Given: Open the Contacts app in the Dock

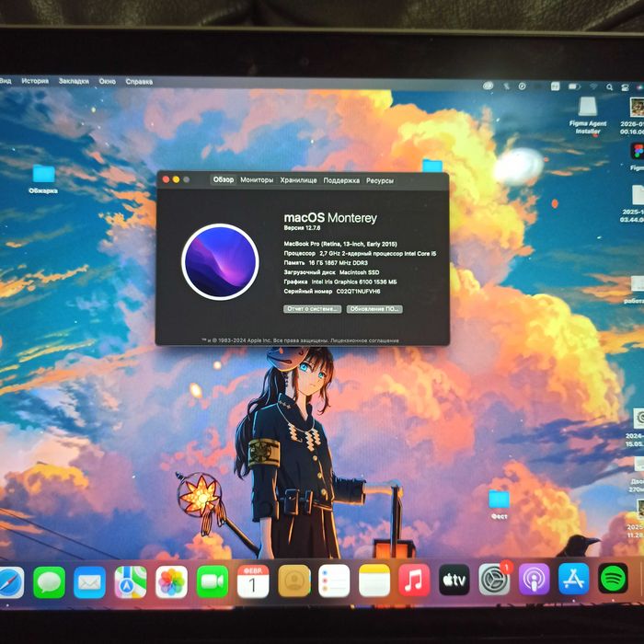Looking at the screenshot, I should (x=293, y=581).
